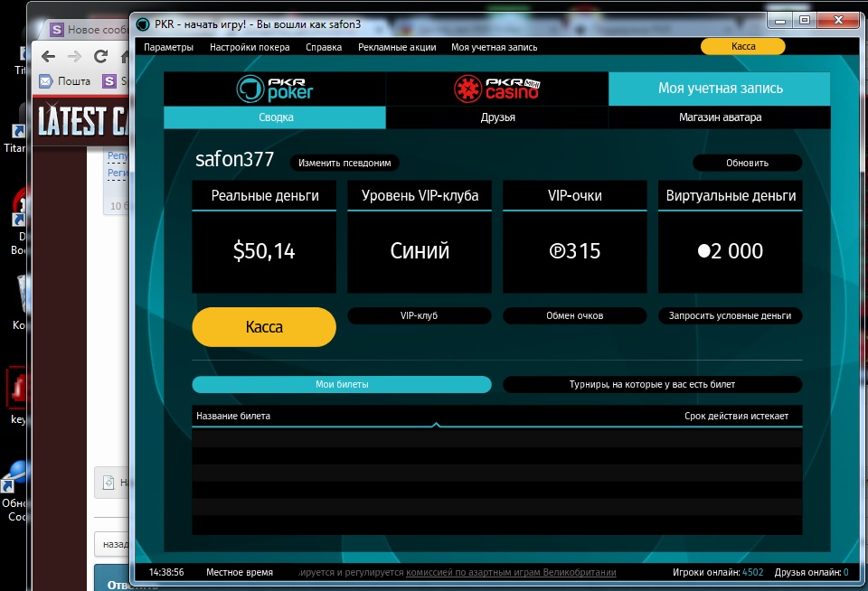Open the VIP-клуб button
The width and height of the screenshot is (868, 591).
(x=419, y=315)
